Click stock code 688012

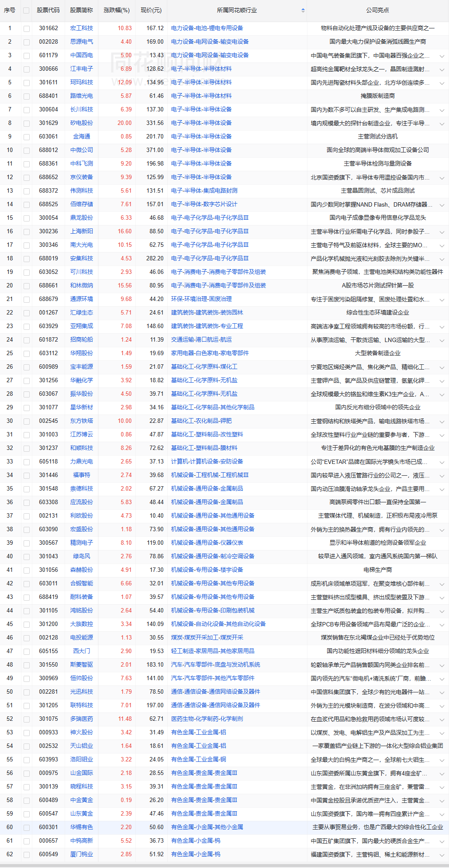pos(48,150)
